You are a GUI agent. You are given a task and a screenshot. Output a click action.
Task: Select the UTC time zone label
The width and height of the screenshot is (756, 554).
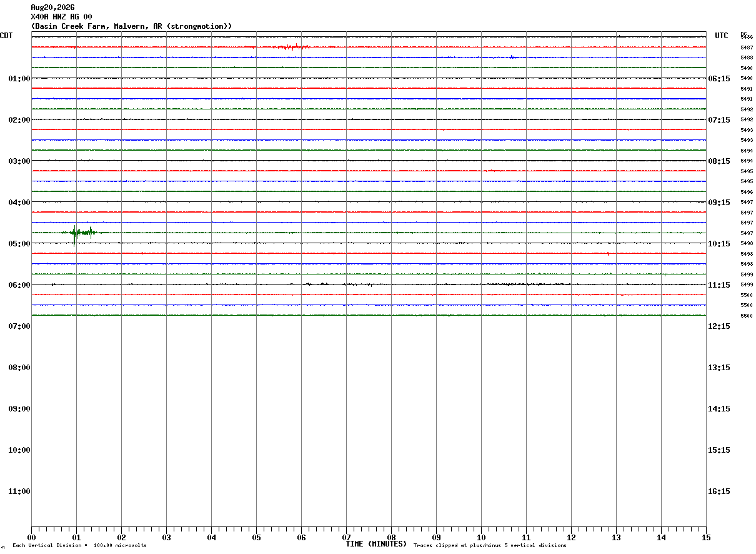(x=722, y=36)
